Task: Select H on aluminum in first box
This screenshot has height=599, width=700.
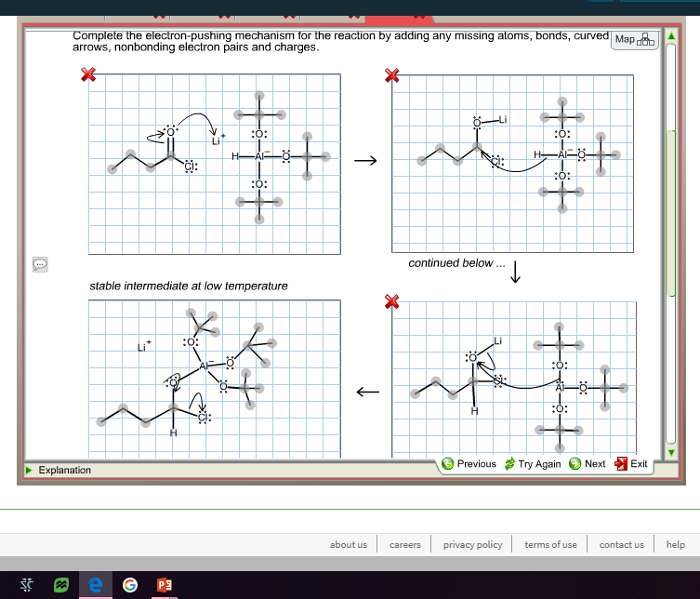Action: tap(235, 156)
